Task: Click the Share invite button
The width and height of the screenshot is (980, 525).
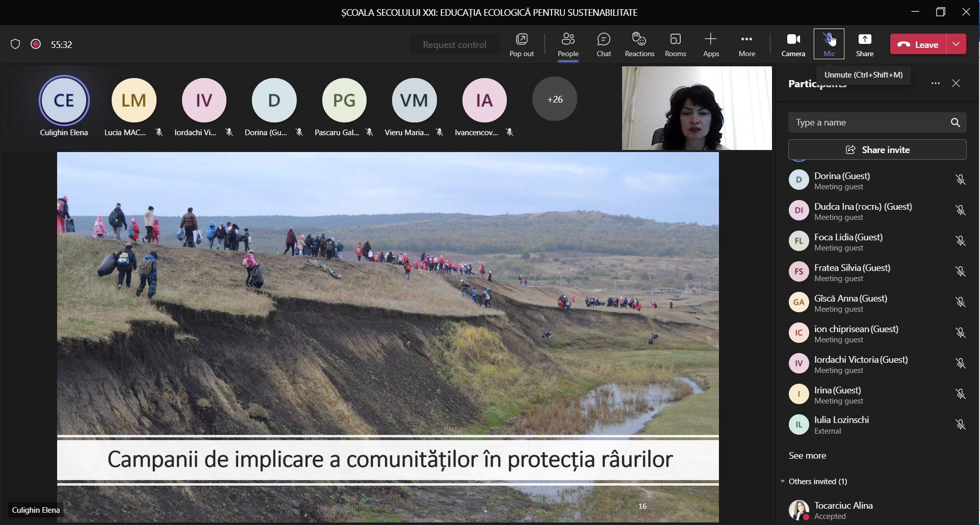Action: click(x=877, y=149)
